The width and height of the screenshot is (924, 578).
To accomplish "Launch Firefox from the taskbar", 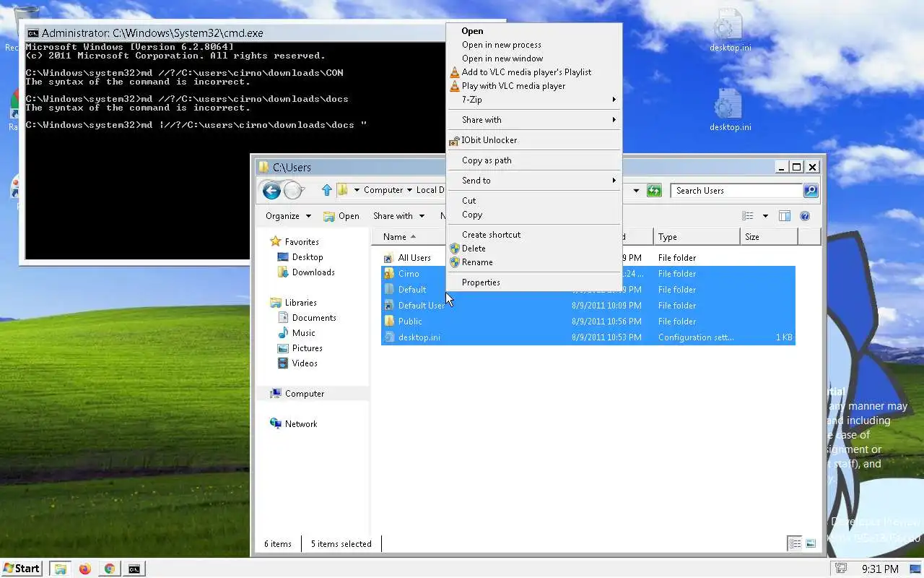I will pos(85,569).
